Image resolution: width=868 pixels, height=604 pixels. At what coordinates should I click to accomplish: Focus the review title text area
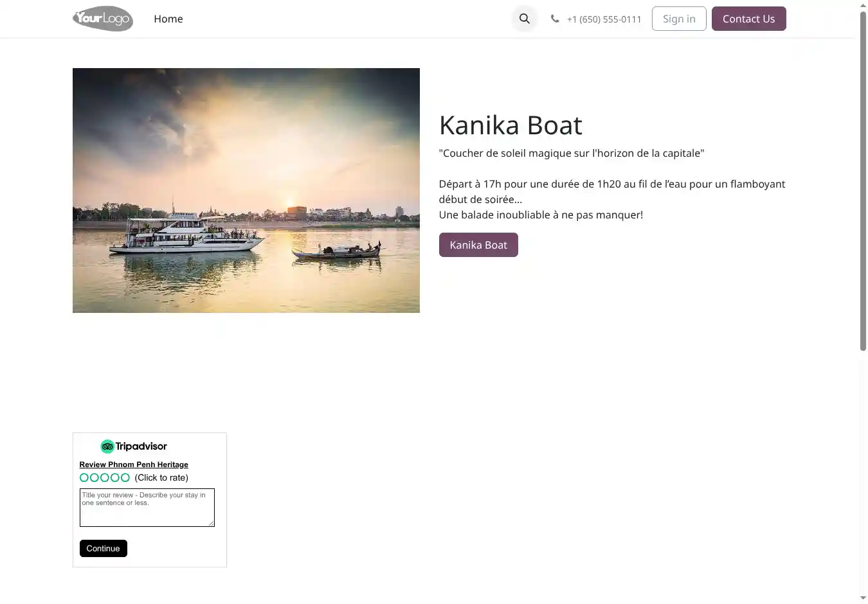point(147,508)
